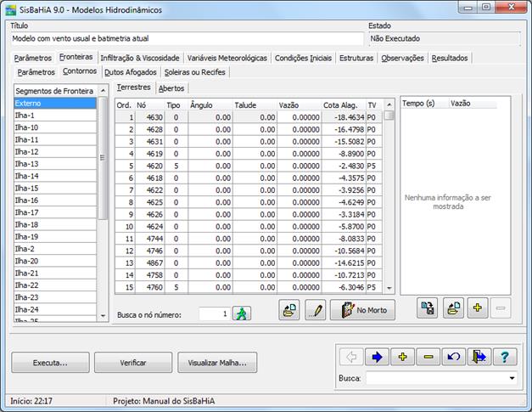Click the 'Tipo' column header

point(176,105)
